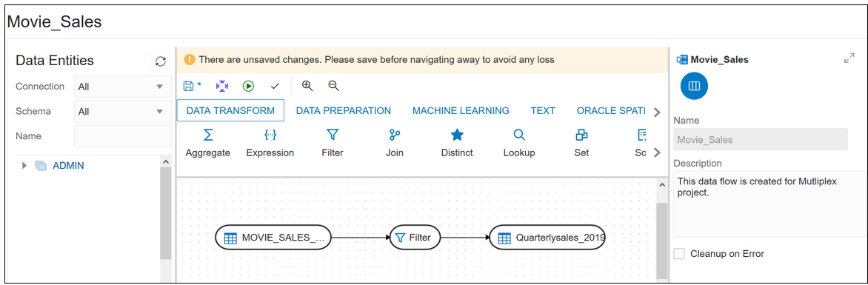Choose the Distinct star tool
The width and height of the screenshot is (868, 285).
(x=457, y=144)
